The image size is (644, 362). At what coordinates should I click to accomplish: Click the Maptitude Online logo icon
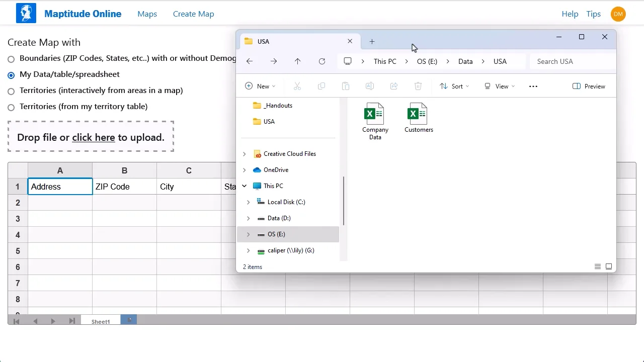pyautogui.click(x=26, y=13)
